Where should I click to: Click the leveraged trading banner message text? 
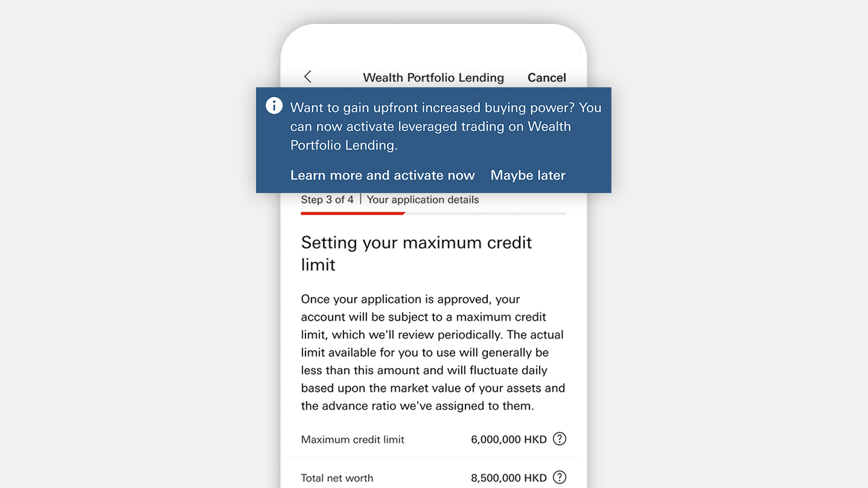pyautogui.click(x=445, y=126)
